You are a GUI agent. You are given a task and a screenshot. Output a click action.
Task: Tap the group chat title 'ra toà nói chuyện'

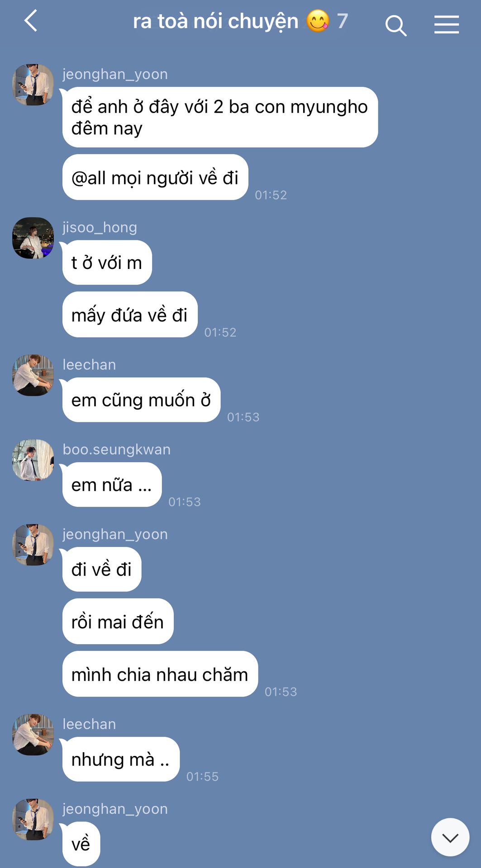pos(215,21)
